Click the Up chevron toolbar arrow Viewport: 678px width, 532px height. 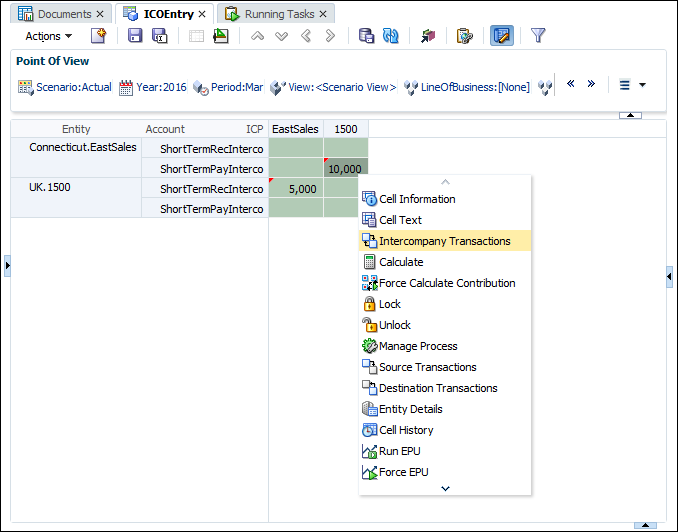tap(257, 36)
